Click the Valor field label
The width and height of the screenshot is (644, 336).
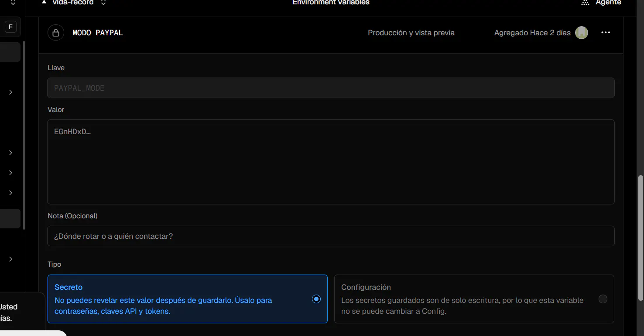tap(56, 110)
